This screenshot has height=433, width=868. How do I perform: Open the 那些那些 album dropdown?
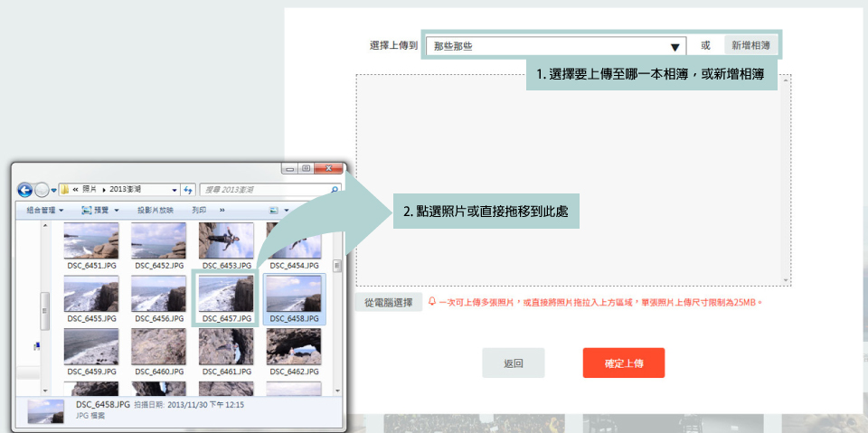click(556, 46)
